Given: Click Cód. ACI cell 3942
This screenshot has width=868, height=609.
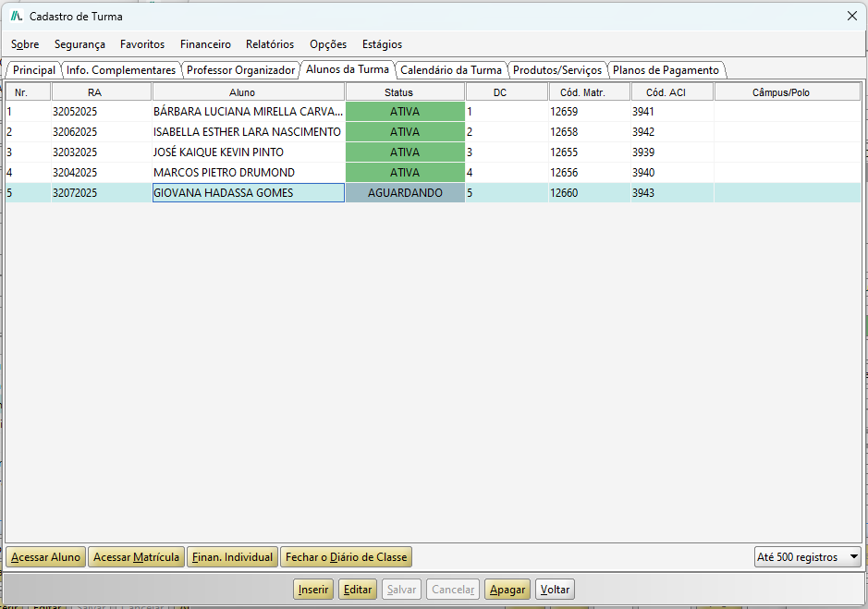Looking at the screenshot, I should click(672, 132).
